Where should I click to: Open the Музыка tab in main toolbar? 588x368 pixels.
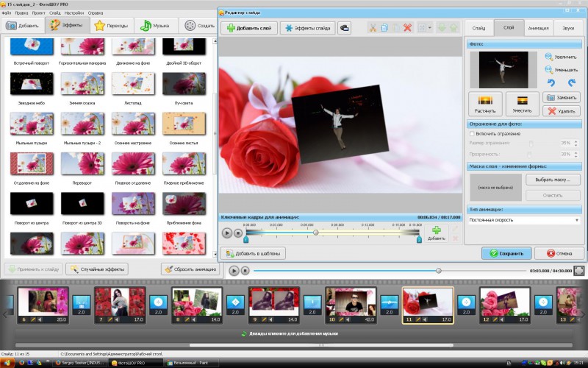[x=155, y=26]
